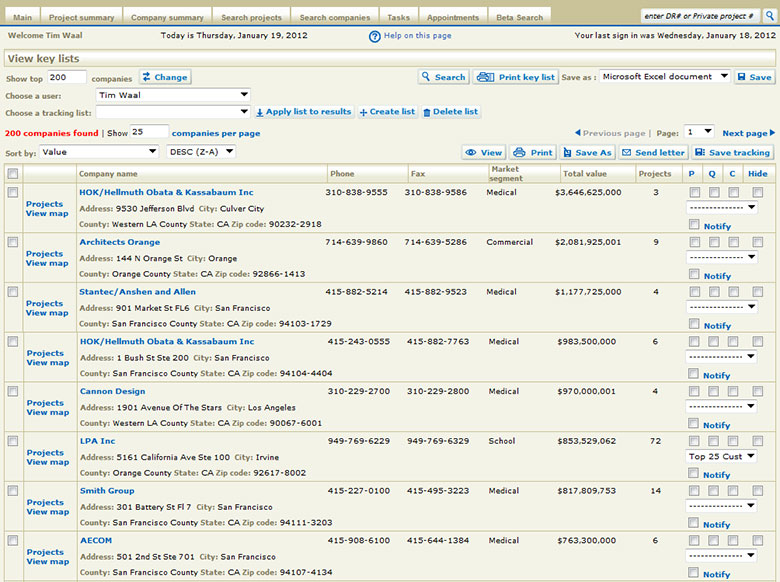Select the Architects Orange row checkbox
780x582 pixels.
point(13,242)
